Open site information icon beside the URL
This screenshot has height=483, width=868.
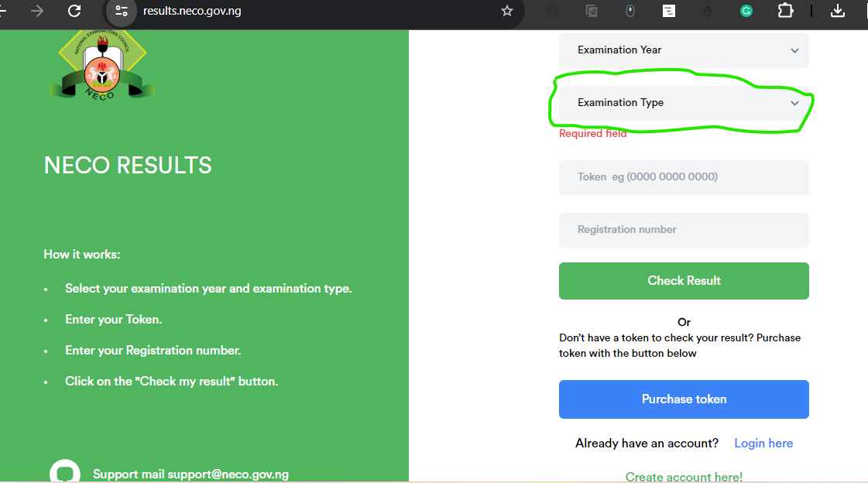122,11
